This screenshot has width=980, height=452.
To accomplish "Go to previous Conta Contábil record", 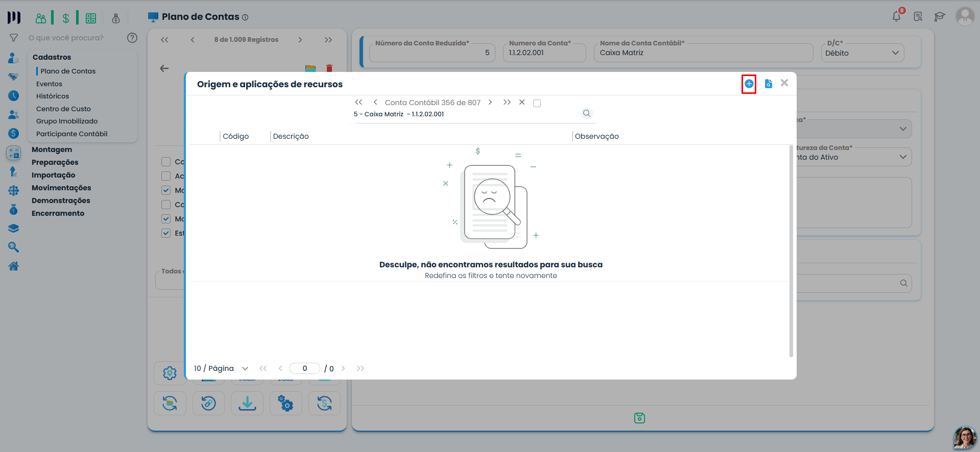I will click(375, 102).
